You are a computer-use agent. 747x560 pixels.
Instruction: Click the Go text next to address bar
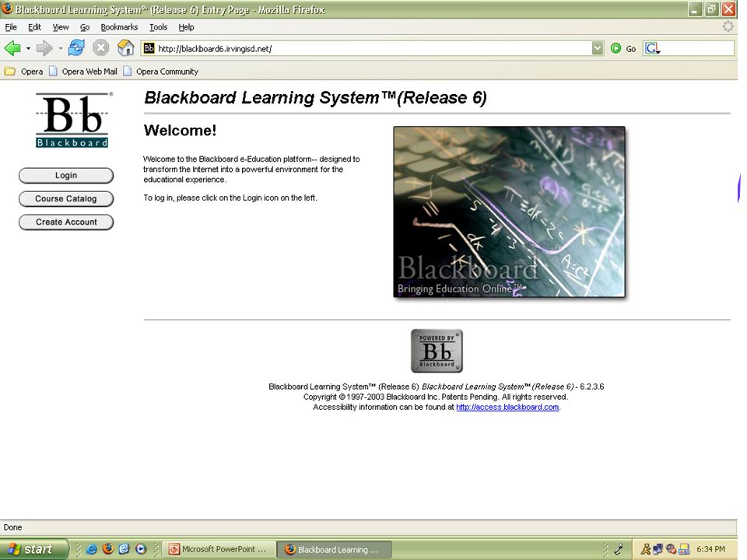pyautogui.click(x=631, y=48)
